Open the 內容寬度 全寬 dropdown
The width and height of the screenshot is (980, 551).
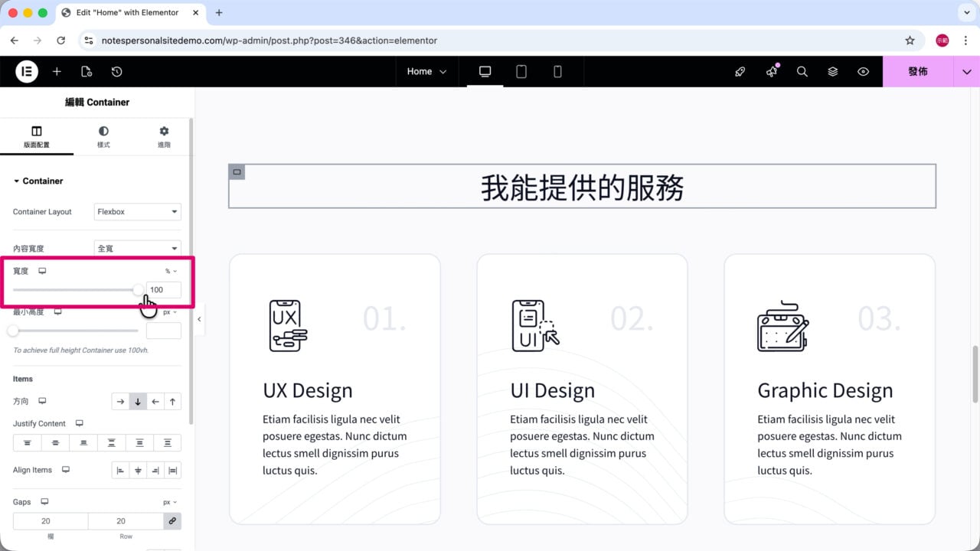tap(138, 249)
